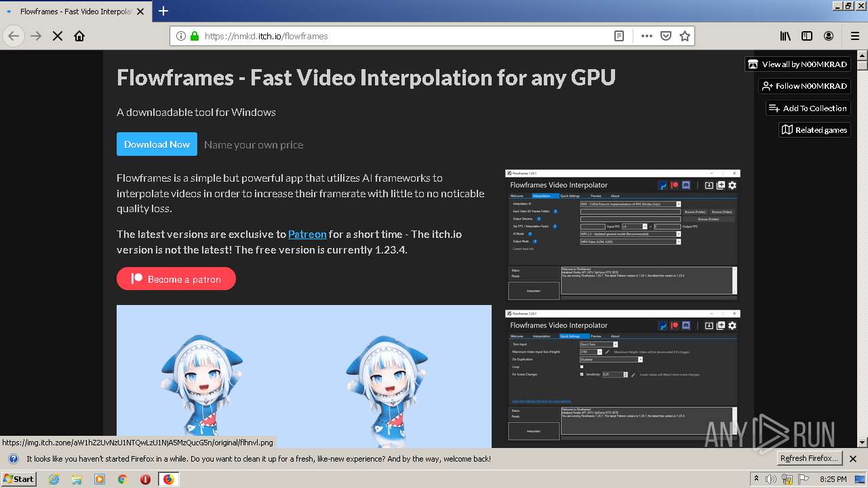The image size is (868, 488).
Task: Open the volume control tray icon
Action: click(x=772, y=479)
